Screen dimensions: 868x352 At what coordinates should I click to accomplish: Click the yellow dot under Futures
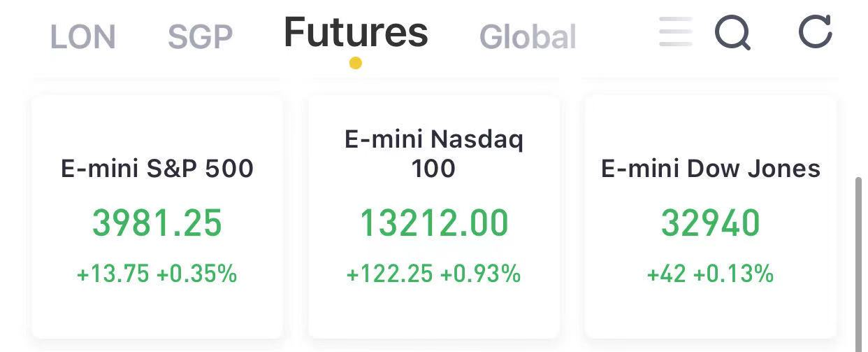point(355,63)
